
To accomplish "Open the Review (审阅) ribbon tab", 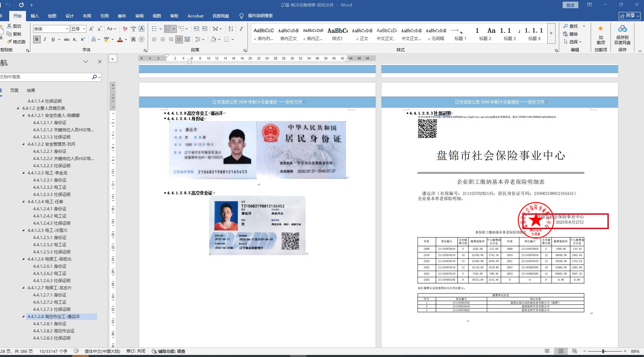I will tap(139, 16).
